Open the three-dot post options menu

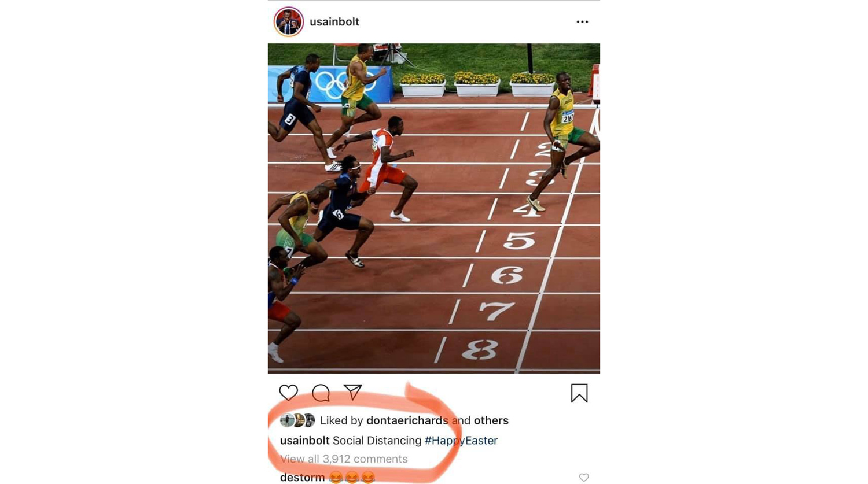(582, 22)
